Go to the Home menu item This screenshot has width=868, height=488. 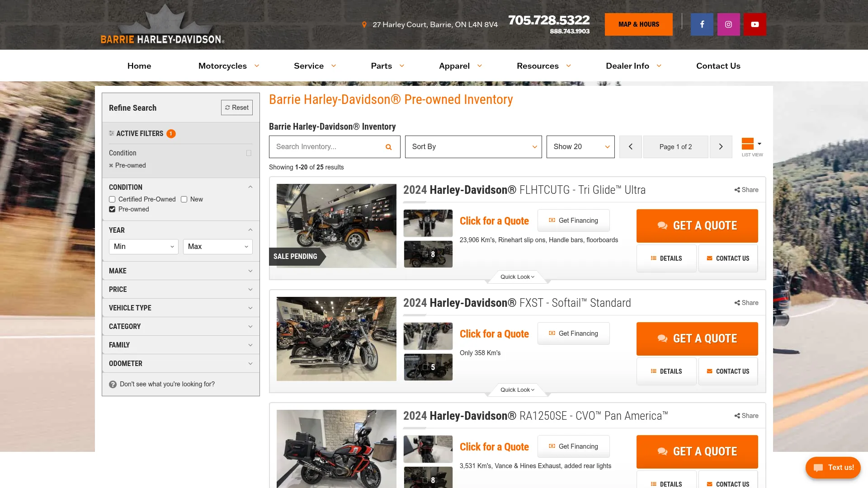click(139, 66)
